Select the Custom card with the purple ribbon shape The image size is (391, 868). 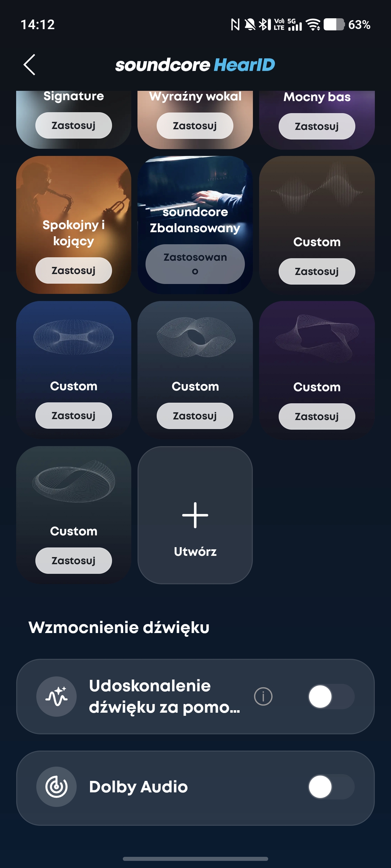[x=317, y=370]
